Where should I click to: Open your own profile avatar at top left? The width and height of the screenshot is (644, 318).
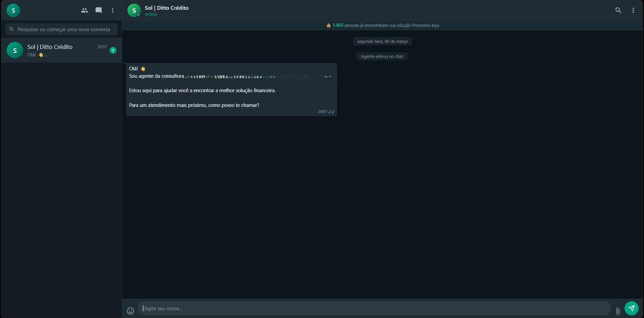point(13,10)
